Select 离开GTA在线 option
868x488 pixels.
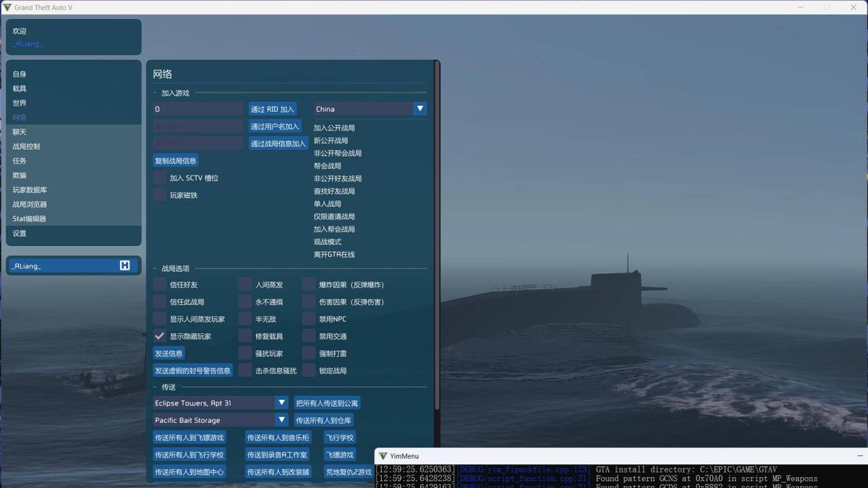pos(334,254)
